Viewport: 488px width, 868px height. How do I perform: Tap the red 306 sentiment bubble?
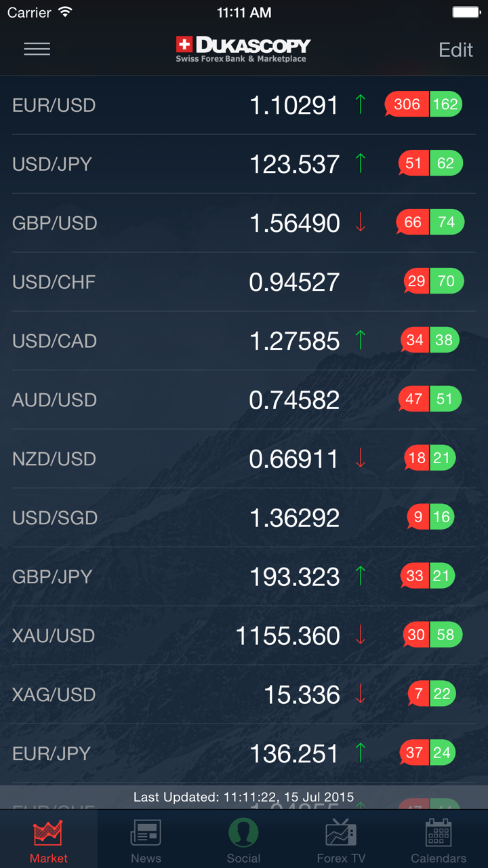pos(407,104)
